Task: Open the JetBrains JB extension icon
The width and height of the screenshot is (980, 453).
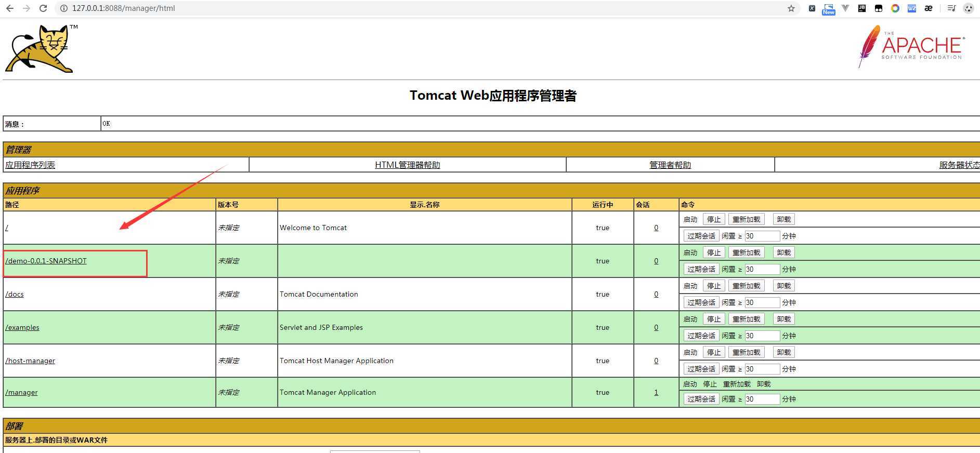Action: (862, 8)
